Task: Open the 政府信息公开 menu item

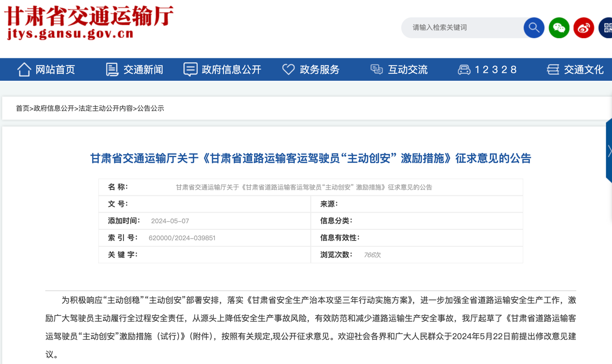Action: pyautogui.click(x=232, y=70)
